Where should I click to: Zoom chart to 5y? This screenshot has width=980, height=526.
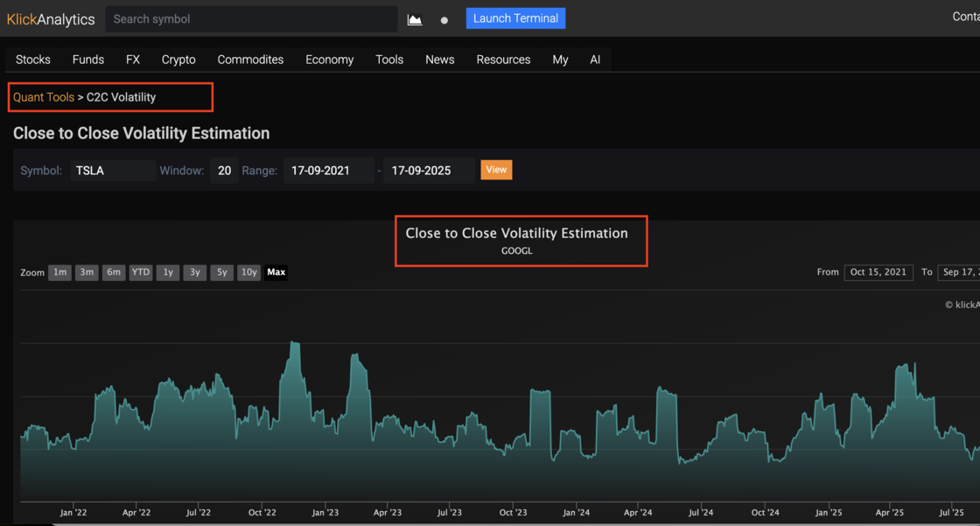(x=222, y=272)
